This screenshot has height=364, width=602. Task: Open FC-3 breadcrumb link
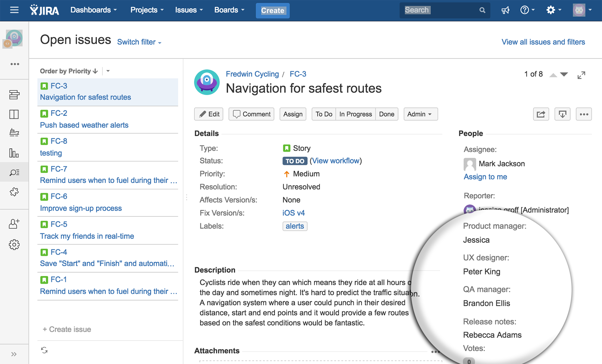[x=298, y=74]
